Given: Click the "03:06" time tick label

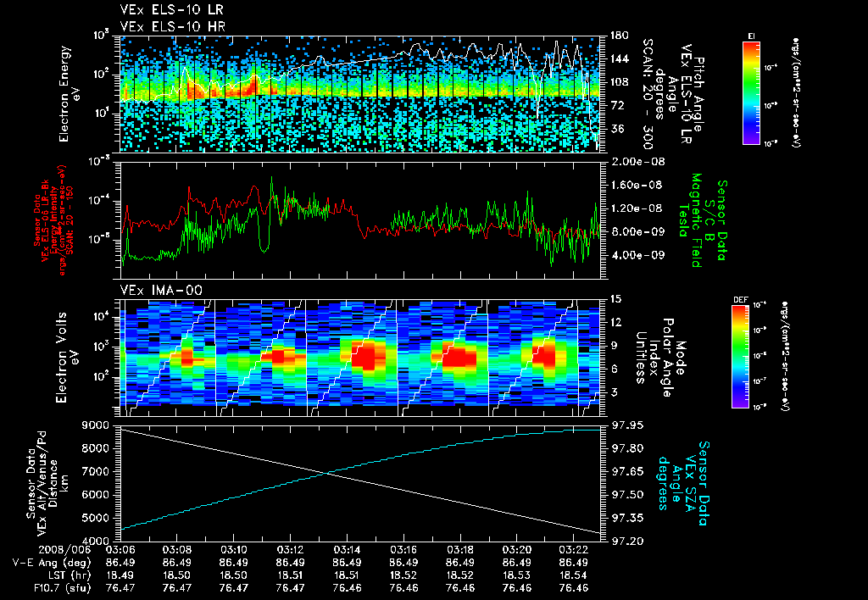Looking at the screenshot, I should click(120, 550).
